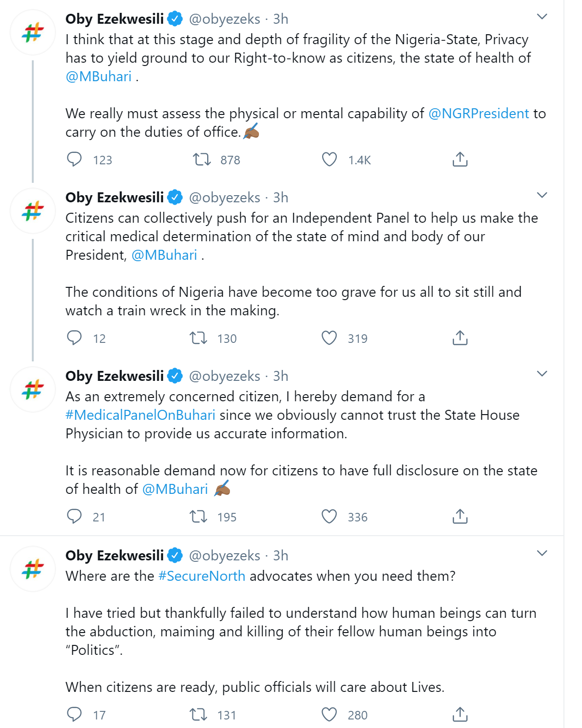Expand options menu on Independent Panel tweet
The height and width of the screenshot is (728, 582).
(542, 196)
